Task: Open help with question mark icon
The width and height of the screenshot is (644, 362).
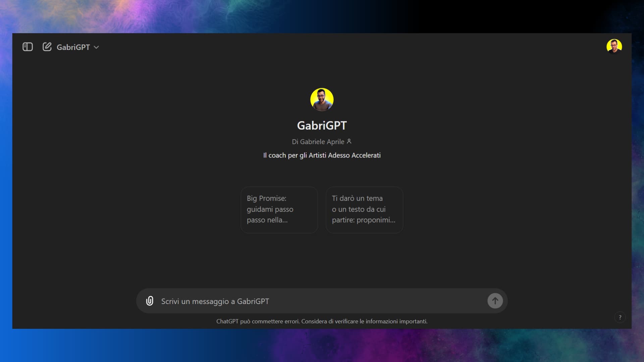Action: pos(620,317)
